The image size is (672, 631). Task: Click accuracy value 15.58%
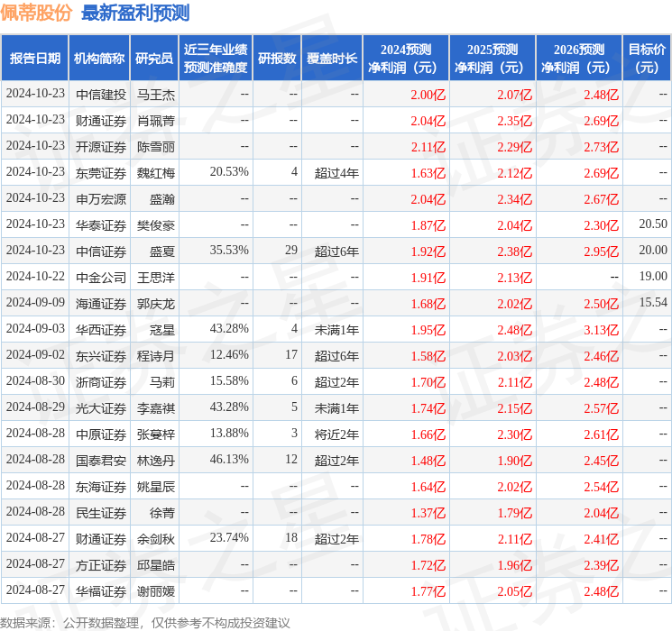[x=229, y=380]
